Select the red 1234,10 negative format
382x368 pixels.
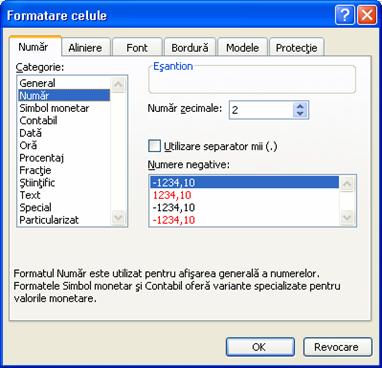click(172, 195)
